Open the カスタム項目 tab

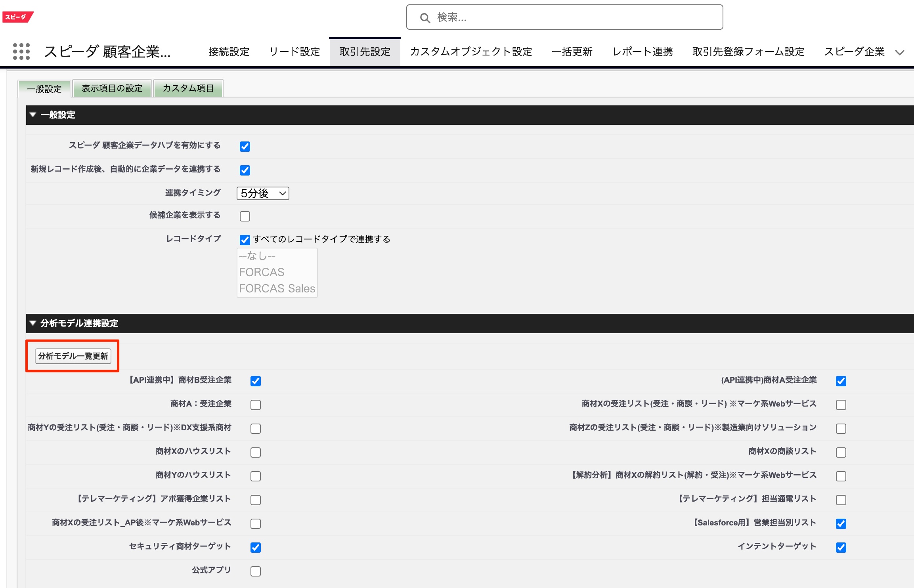point(188,88)
